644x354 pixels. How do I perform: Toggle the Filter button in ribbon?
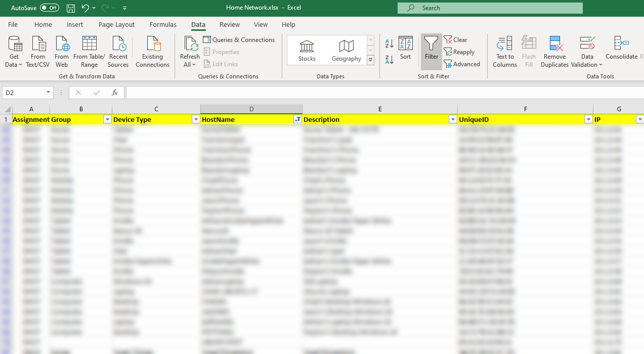click(431, 50)
